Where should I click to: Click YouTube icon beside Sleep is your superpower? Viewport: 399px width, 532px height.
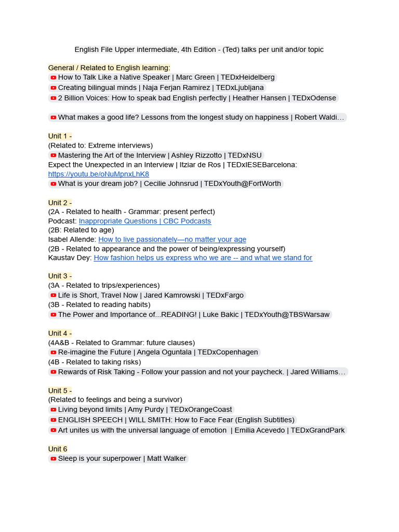(x=54, y=459)
